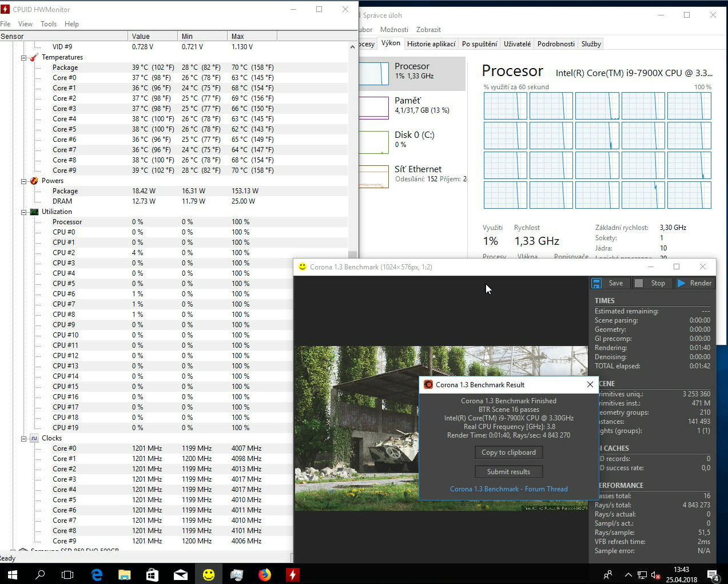Image resolution: width=728 pixels, height=584 pixels.
Task: Click the Min column header in HWMonitor
Action: pyautogui.click(x=202, y=36)
